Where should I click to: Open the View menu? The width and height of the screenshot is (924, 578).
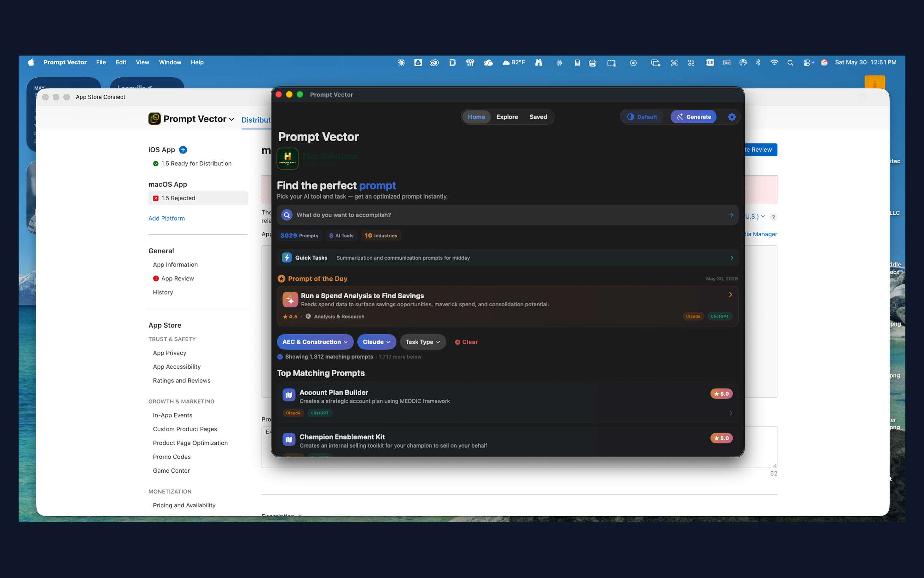[142, 62]
